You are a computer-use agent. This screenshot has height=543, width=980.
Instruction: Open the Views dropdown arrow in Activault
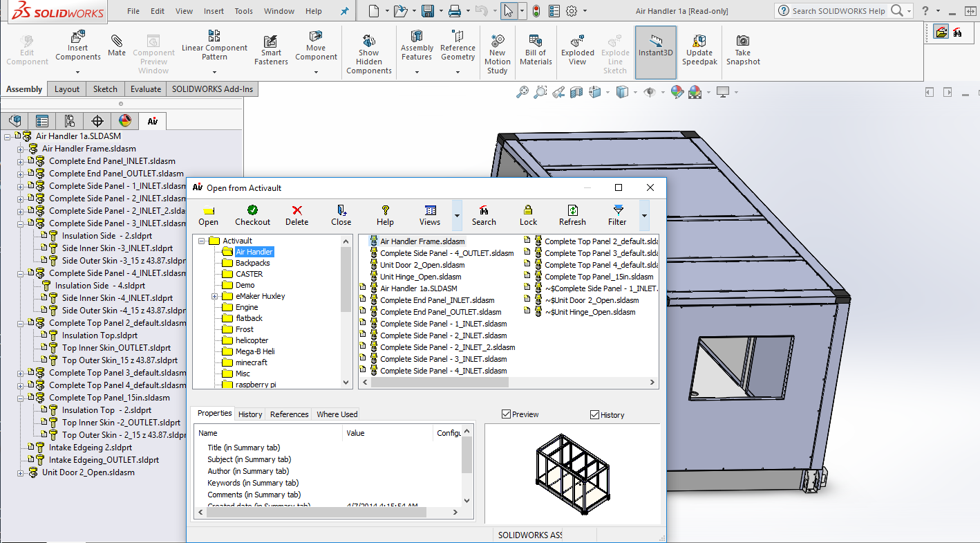tap(457, 216)
